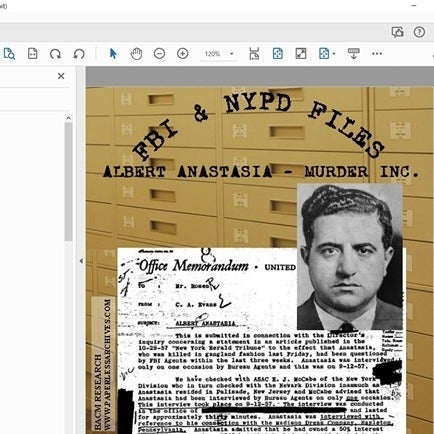Enter full screen mode
434x434 pixels.
coord(301,54)
